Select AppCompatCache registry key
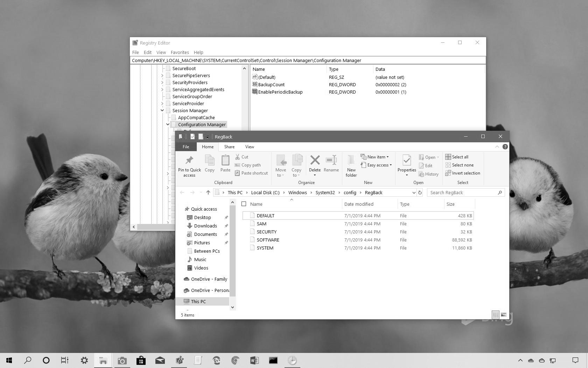 click(x=196, y=118)
